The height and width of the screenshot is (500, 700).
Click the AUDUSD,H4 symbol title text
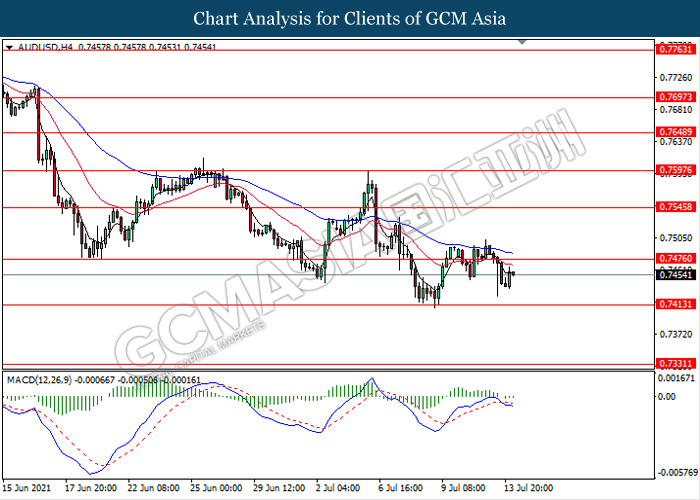coord(45,47)
